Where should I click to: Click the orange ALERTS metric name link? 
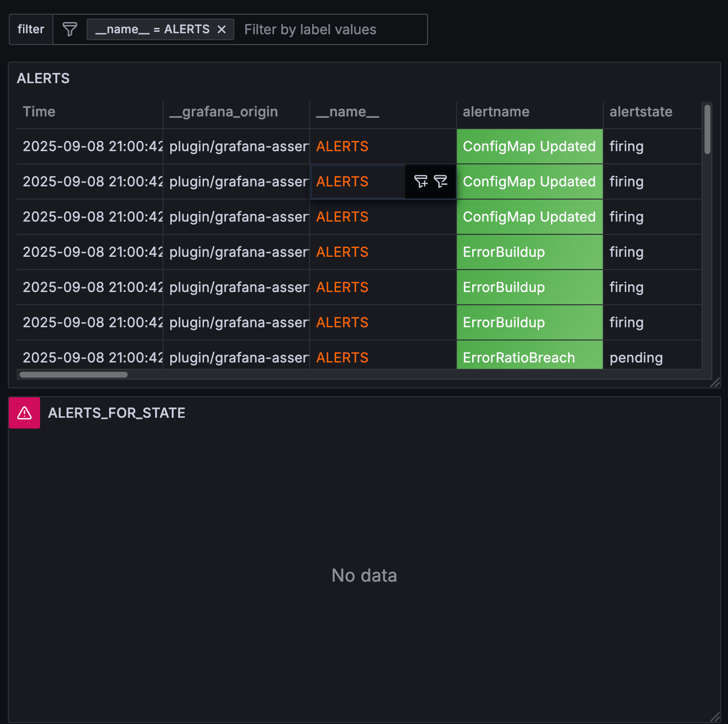pos(341,146)
